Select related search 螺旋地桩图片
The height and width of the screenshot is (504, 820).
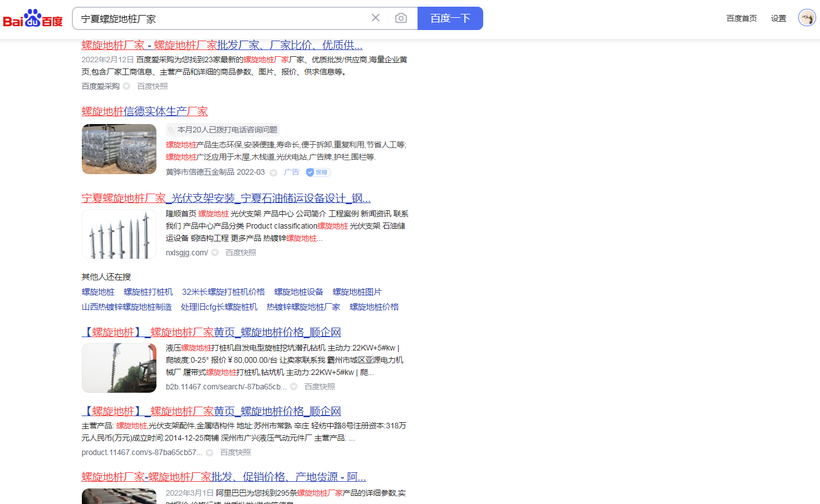pos(357,292)
